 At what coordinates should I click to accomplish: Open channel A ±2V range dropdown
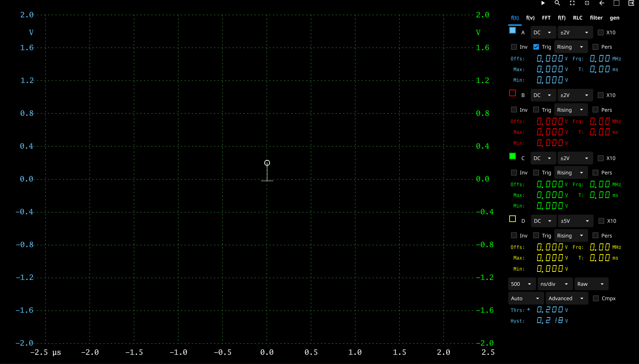(x=575, y=32)
